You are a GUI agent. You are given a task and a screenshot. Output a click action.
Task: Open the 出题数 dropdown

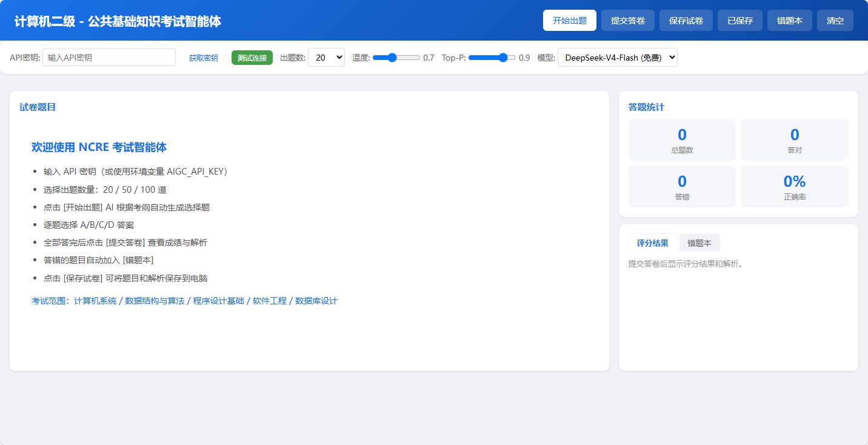(327, 58)
